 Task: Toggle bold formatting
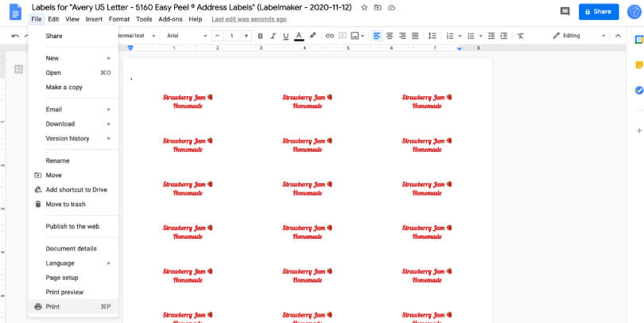point(260,36)
